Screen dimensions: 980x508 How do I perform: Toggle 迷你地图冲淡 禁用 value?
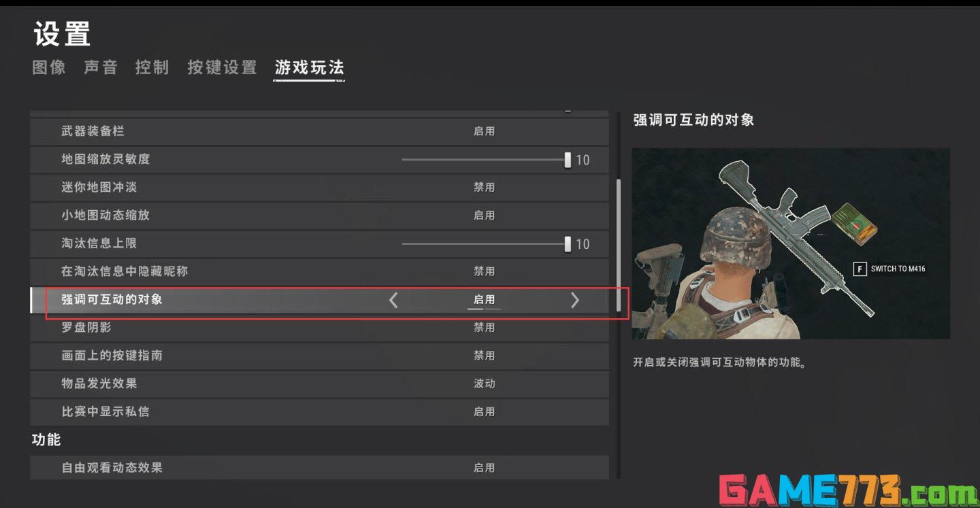tap(484, 187)
